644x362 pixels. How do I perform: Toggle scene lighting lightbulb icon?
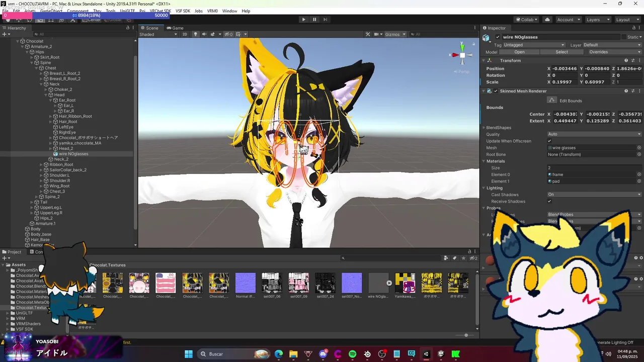(x=196, y=34)
